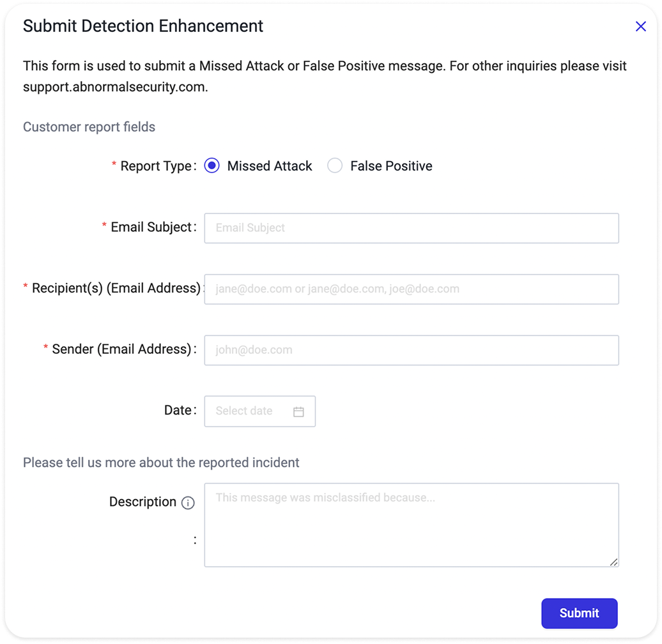Click the Description info icon

click(188, 503)
